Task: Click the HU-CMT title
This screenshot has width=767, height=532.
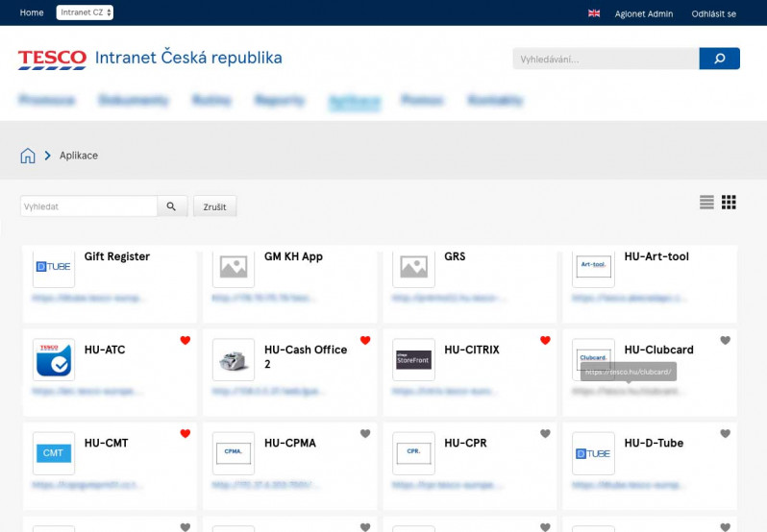Action: pyautogui.click(x=106, y=443)
